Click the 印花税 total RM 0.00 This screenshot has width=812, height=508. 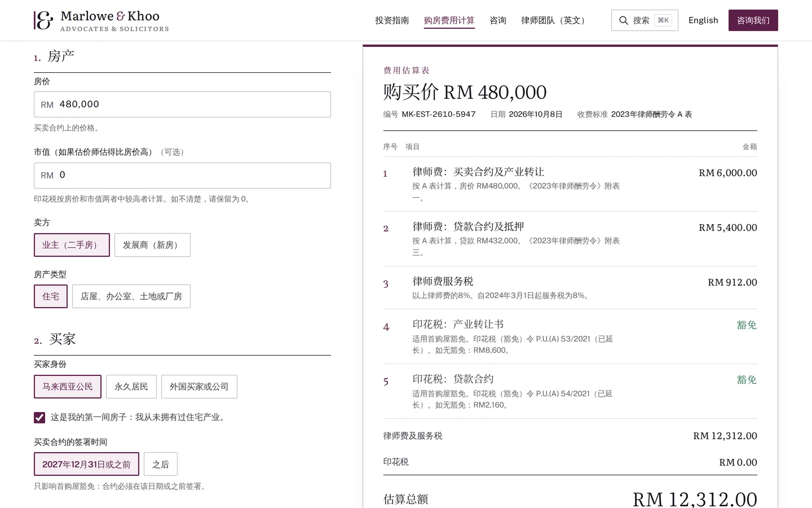[738, 462]
